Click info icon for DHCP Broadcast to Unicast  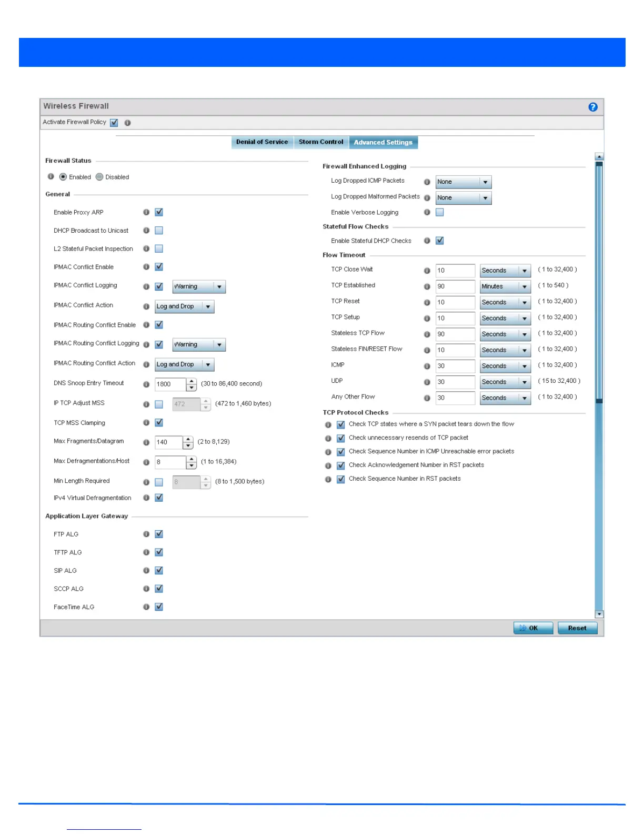click(146, 231)
